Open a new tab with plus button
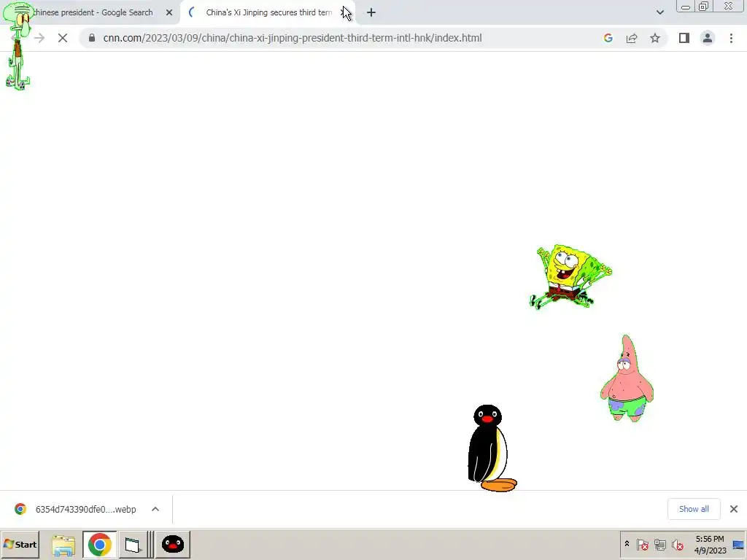Image resolution: width=747 pixels, height=560 pixels. (371, 13)
